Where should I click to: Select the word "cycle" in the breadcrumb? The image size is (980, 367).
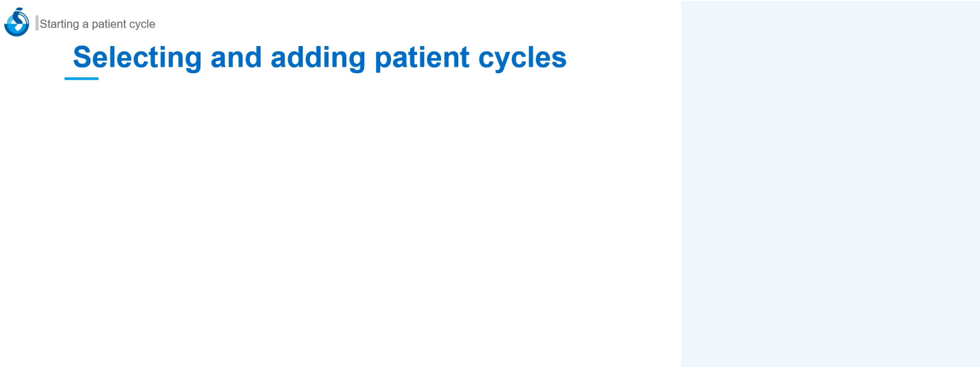click(142, 24)
